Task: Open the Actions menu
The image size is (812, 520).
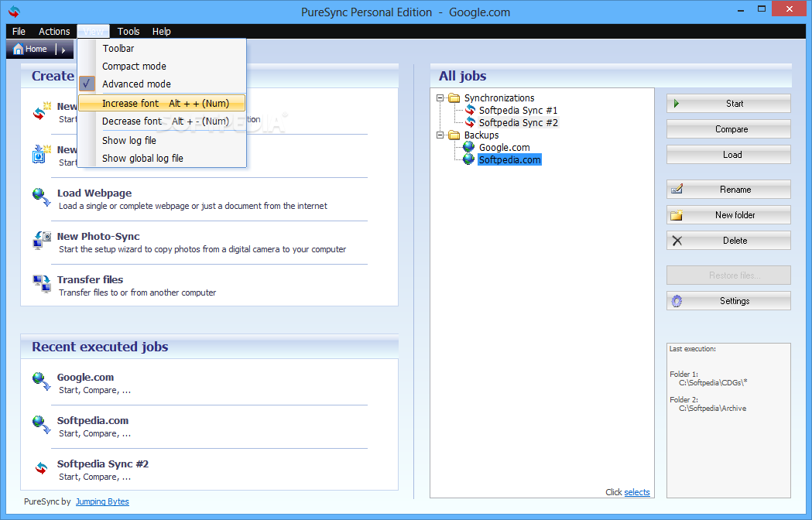Action: [54, 31]
